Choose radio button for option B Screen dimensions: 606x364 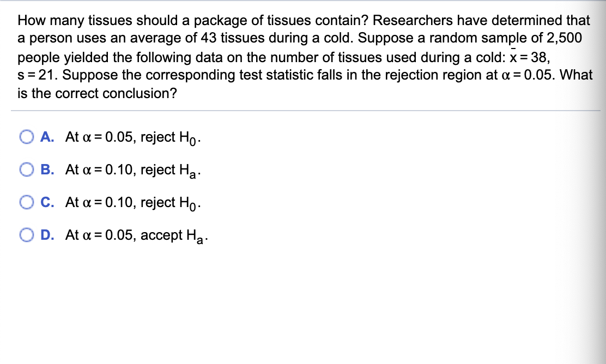pos(28,169)
